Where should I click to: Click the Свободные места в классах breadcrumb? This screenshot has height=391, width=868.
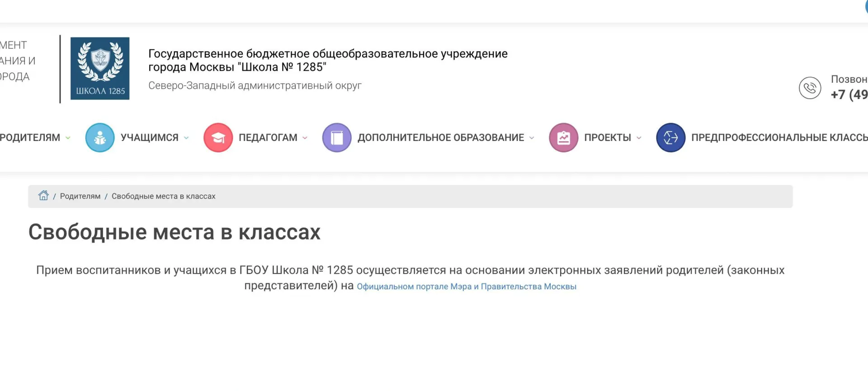tap(164, 196)
